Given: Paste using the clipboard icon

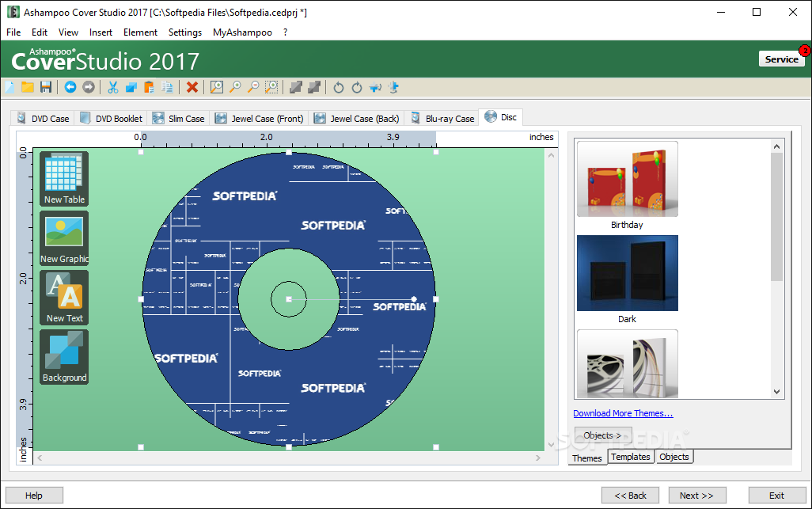Looking at the screenshot, I should click(149, 87).
